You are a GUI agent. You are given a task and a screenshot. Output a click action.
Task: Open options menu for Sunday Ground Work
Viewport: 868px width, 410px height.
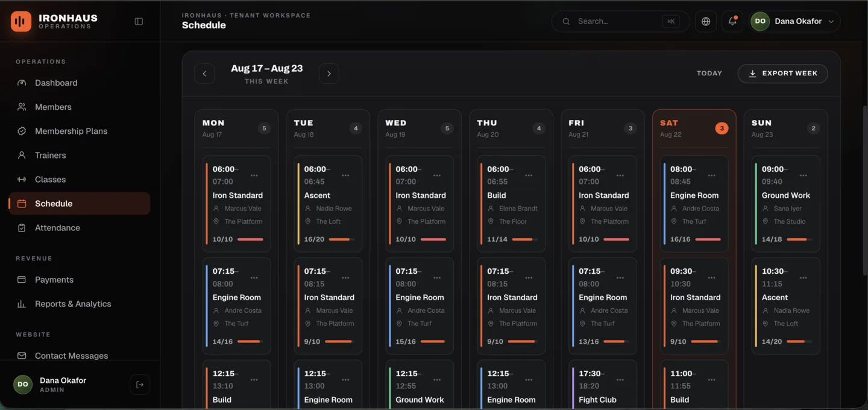[804, 175]
